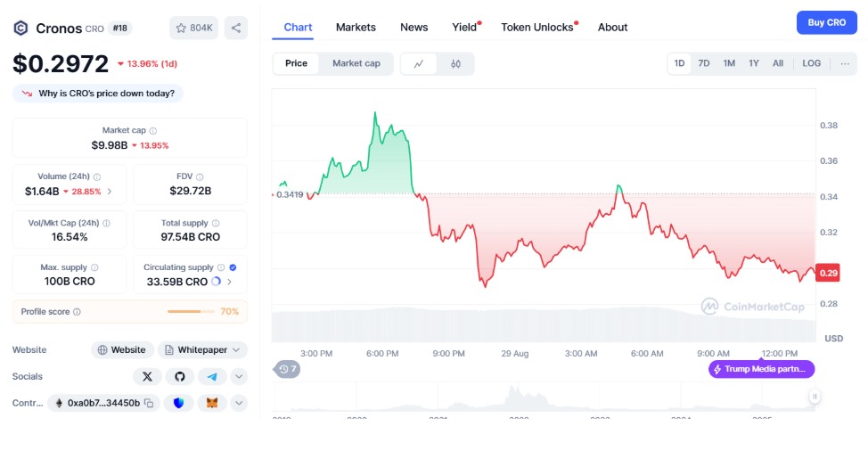The image size is (868, 451).
Task: Copy contract address 0xa0b7...34450b
Action: (x=149, y=403)
